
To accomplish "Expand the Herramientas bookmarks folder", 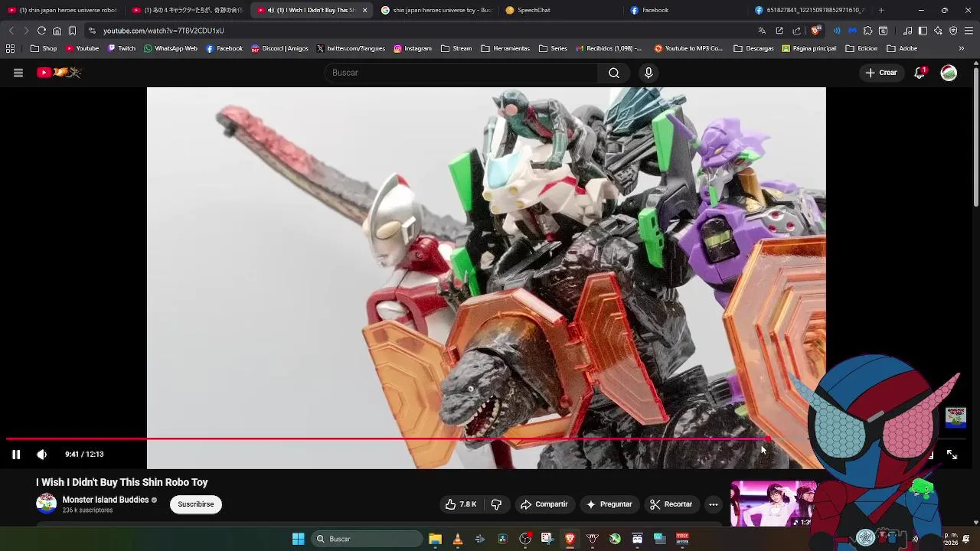I will tap(505, 48).
